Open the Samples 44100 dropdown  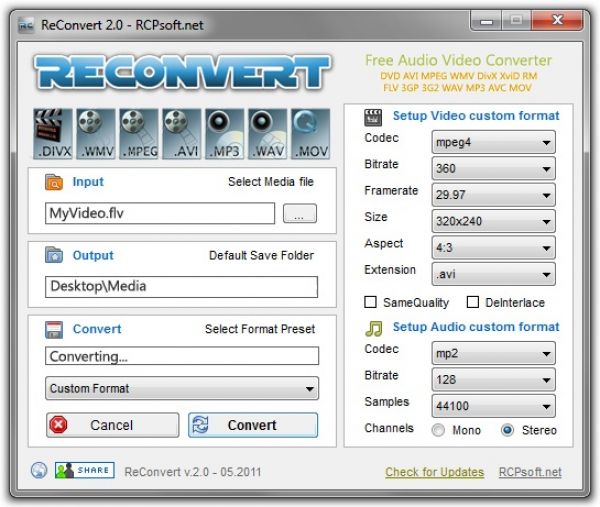click(x=493, y=406)
